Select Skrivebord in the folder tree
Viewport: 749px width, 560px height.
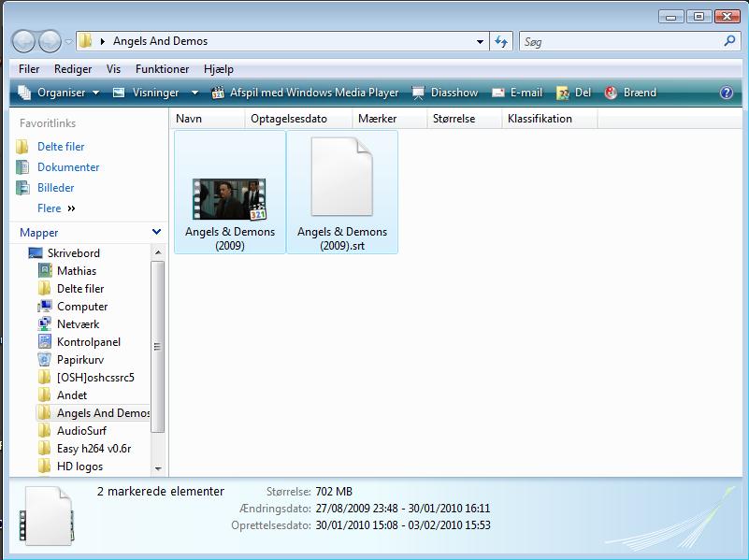click(x=74, y=253)
